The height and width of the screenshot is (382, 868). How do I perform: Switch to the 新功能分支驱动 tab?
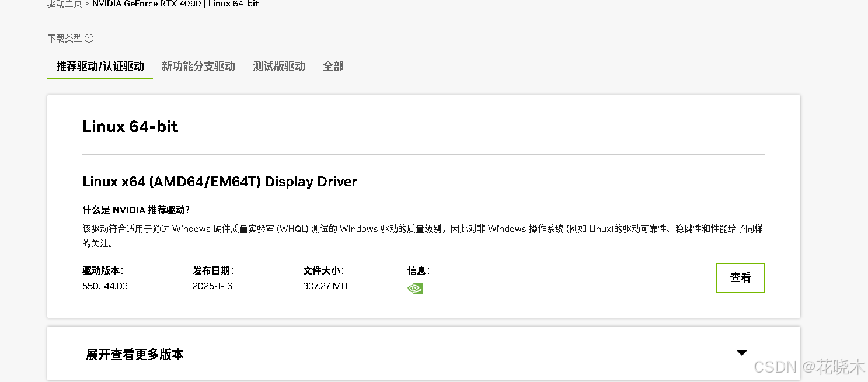198,66
